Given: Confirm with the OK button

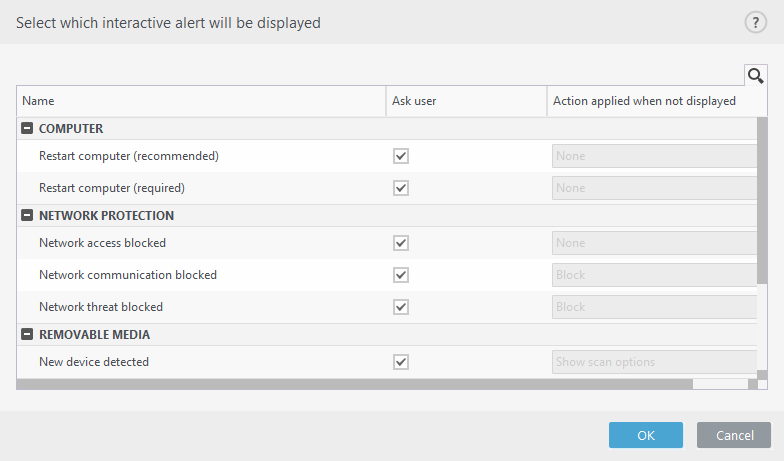Looking at the screenshot, I should (x=646, y=435).
